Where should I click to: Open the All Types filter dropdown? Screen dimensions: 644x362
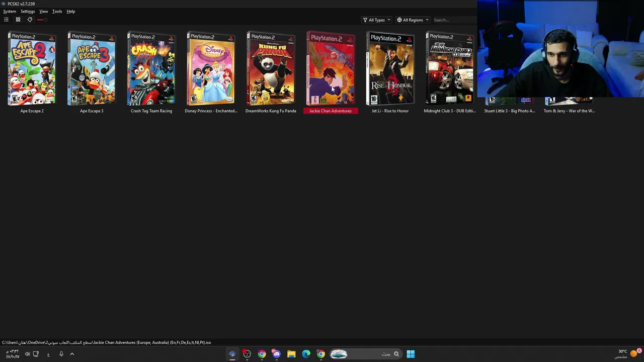376,20
